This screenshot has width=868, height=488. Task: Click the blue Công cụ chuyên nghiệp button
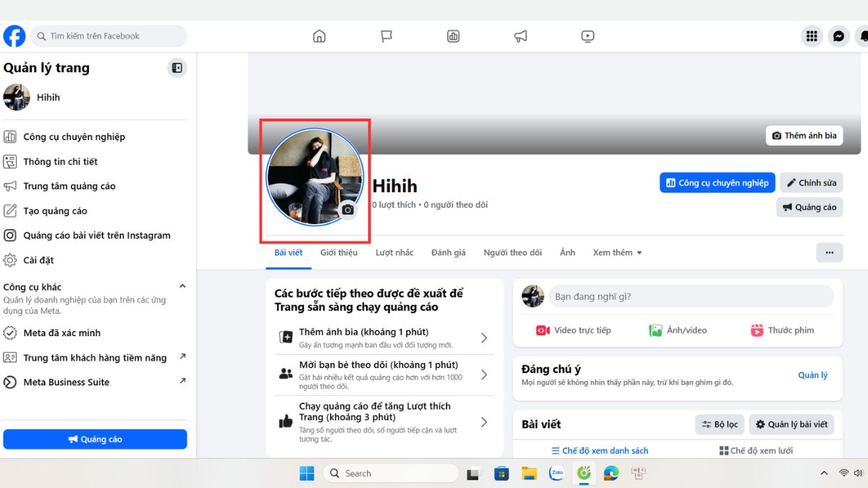click(x=717, y=183)
